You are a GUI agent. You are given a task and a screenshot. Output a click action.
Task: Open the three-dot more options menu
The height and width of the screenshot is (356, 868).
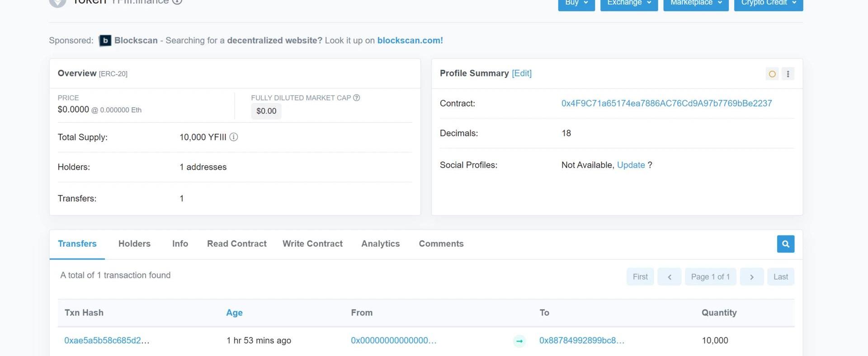[x=788, y=74]
